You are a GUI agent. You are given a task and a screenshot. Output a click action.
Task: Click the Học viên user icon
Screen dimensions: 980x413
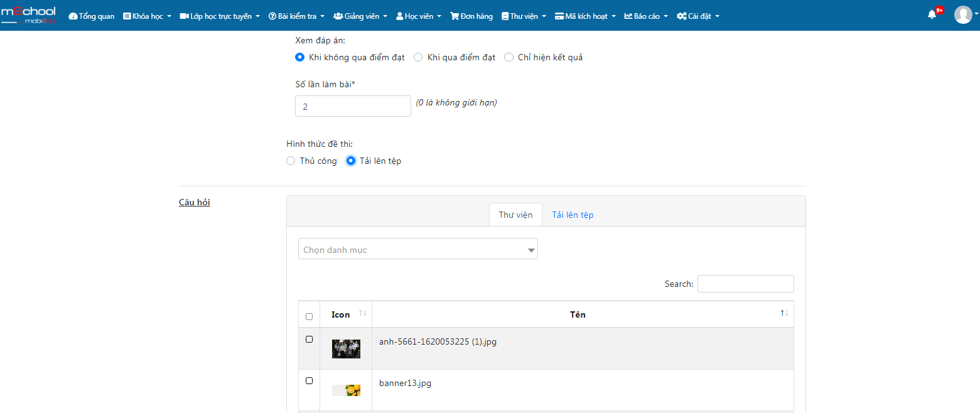[399, 16]
